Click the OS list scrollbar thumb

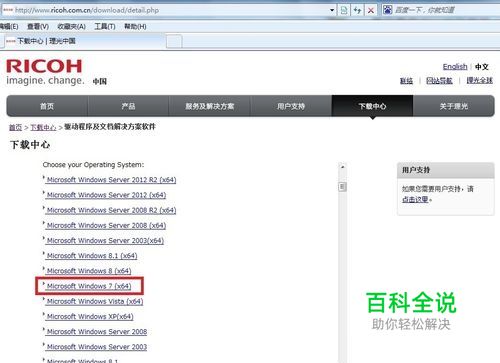(x=342, y=187)
